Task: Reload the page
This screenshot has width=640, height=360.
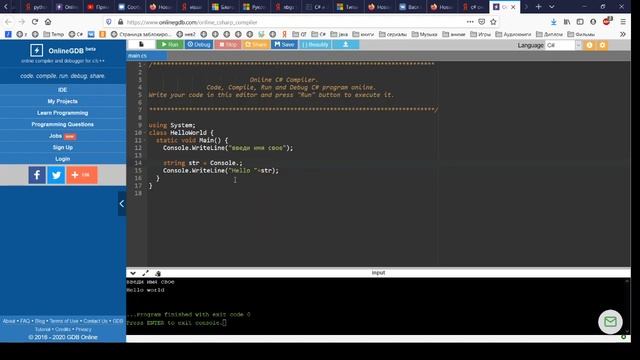Action: (x=35, y=22)
